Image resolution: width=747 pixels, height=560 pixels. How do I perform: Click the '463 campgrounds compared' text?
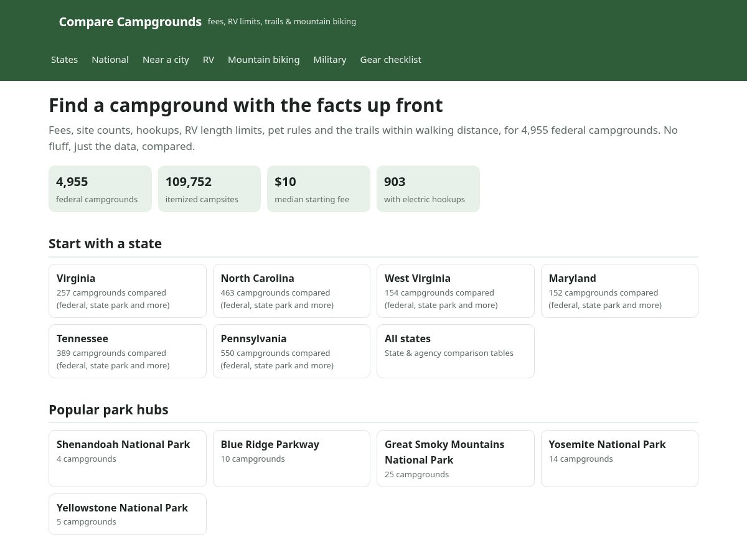pos(276,292)
